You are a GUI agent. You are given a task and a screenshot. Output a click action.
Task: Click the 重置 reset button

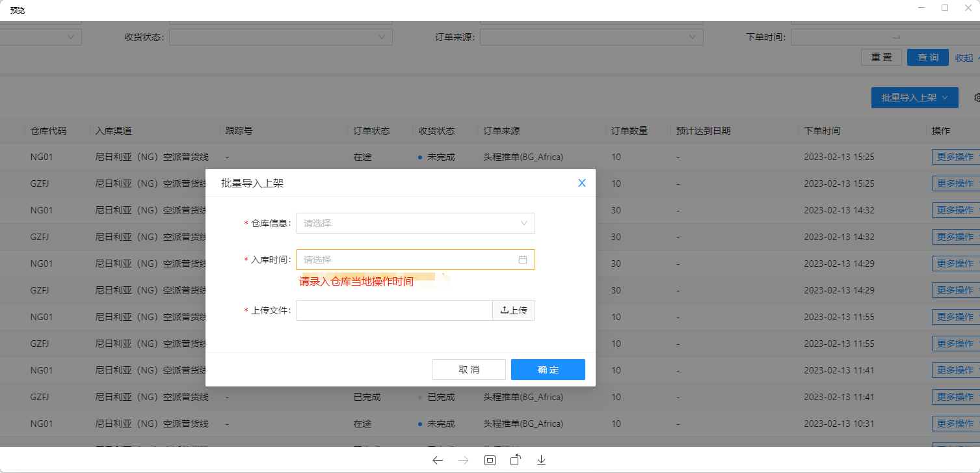click(881, 57)
